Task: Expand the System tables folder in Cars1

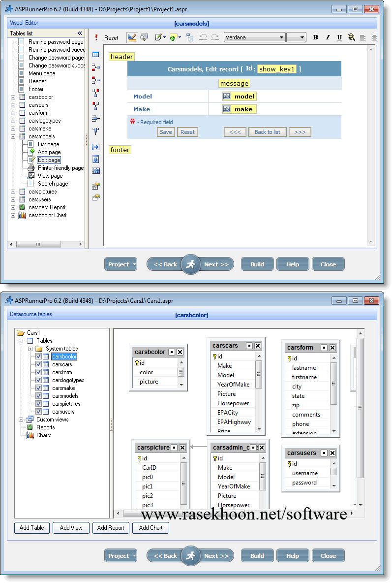Action: coord(30,349)
